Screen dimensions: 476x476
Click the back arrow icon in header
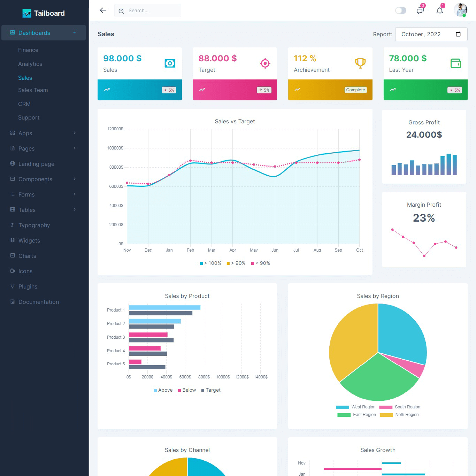(103, 10)
